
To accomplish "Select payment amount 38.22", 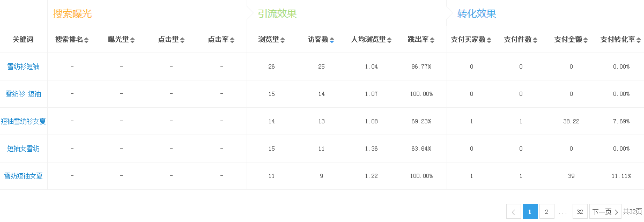I will point(572,121).
